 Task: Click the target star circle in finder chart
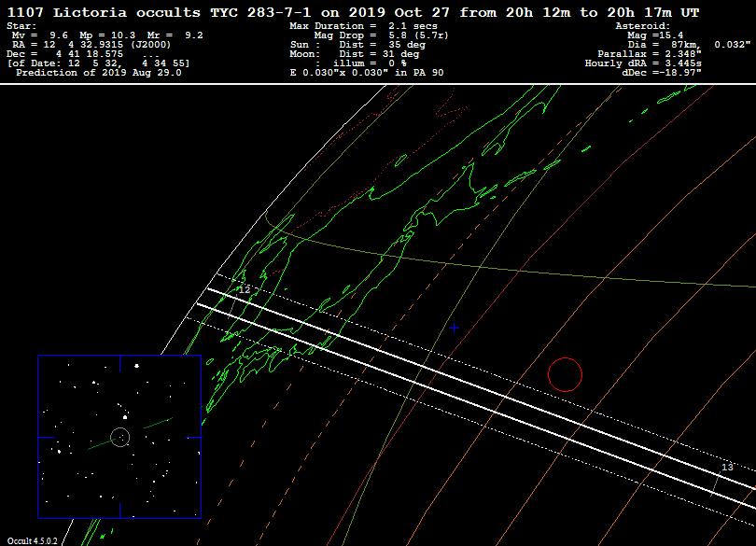click(120, 438)
